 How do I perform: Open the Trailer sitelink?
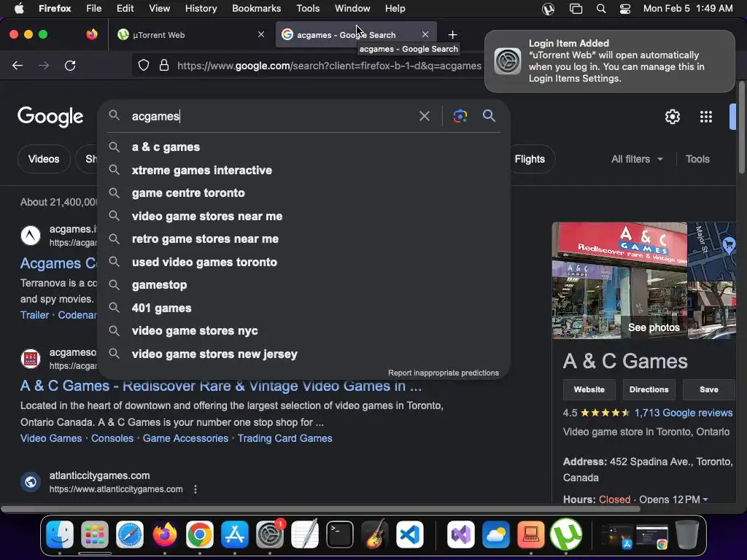pos(34,315)
